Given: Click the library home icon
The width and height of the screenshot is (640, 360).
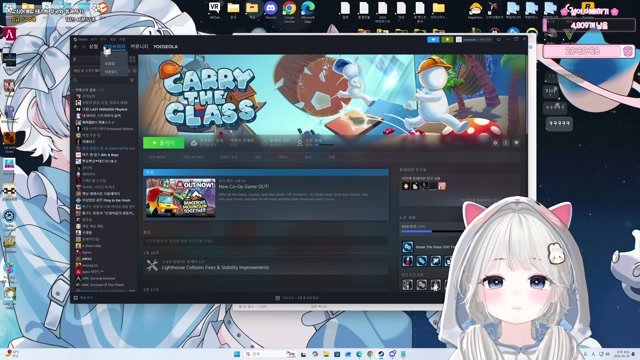Looking at the screenshot, I should click(x=75, y=60).
